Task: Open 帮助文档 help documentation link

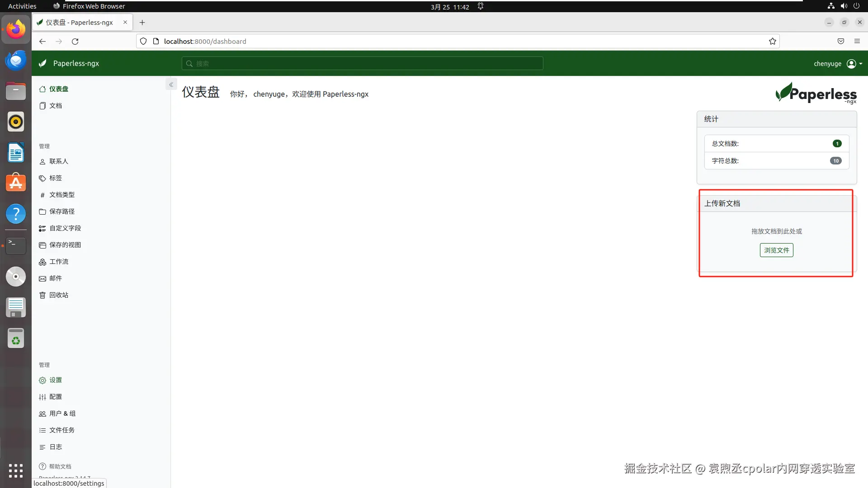Action: [55, 466]
